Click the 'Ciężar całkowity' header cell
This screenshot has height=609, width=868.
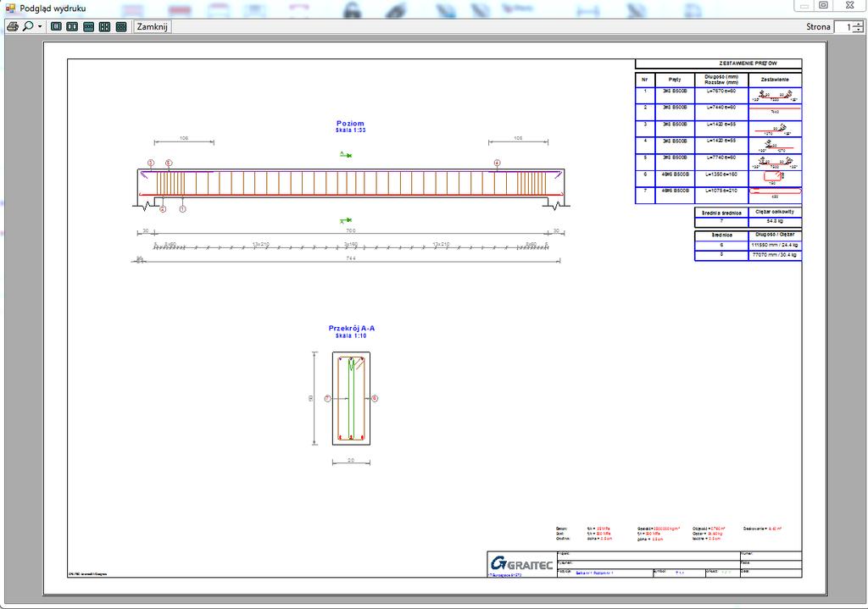coord(775,212)
